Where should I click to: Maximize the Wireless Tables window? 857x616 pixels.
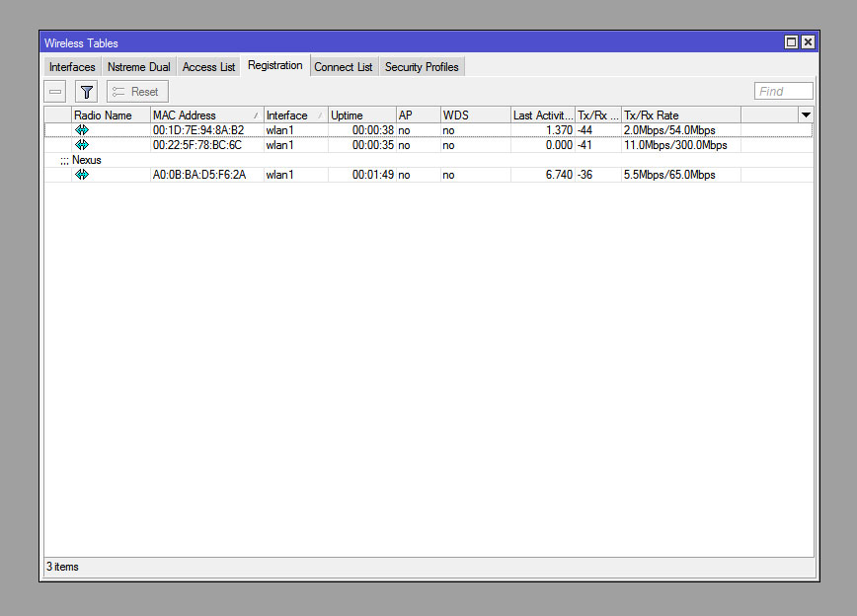791,42
